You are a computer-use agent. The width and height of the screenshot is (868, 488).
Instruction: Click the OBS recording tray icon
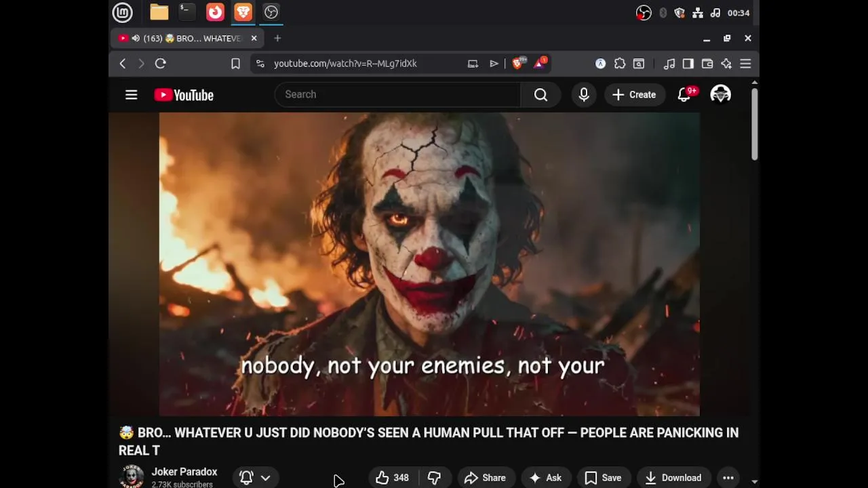[x=644, y=13]
